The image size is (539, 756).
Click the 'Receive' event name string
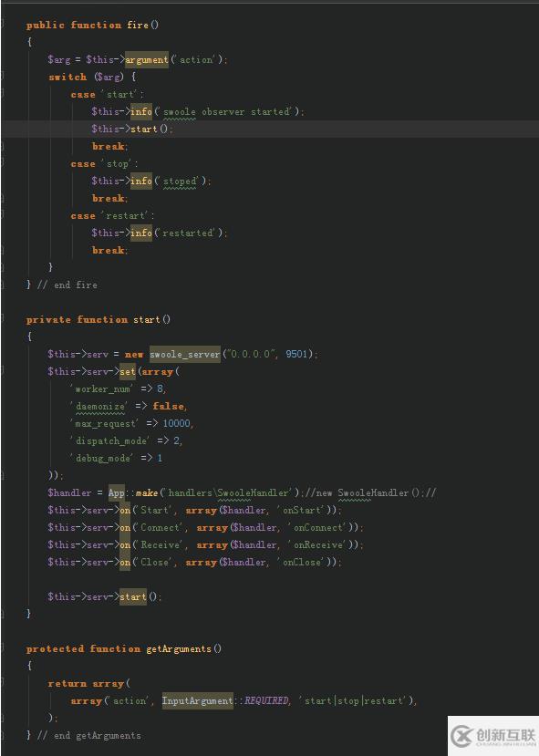click(161, 544)
